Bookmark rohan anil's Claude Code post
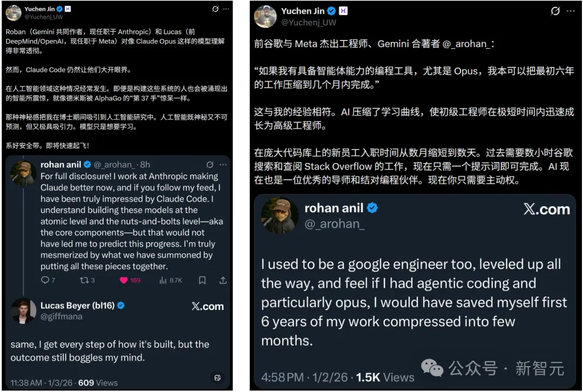 202,280
